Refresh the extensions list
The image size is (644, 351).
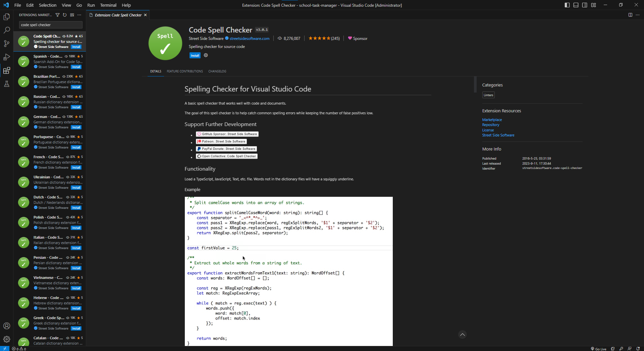click(65, 15)
